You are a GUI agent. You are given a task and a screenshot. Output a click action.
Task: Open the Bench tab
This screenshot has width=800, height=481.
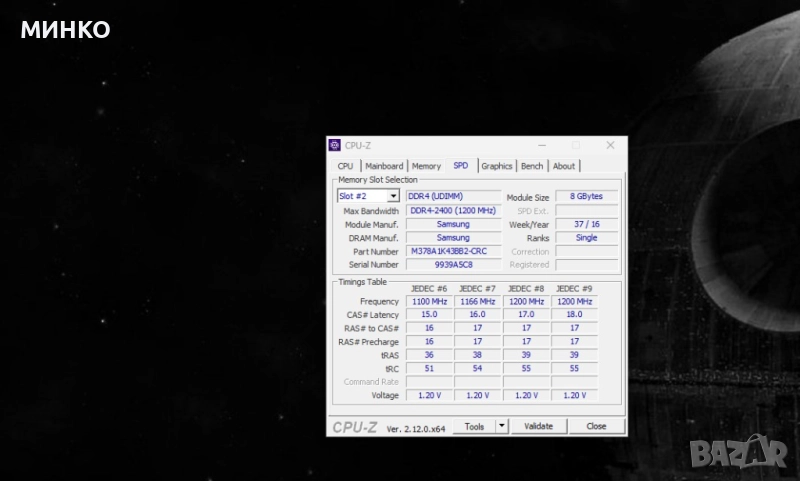tap(532, 166)
